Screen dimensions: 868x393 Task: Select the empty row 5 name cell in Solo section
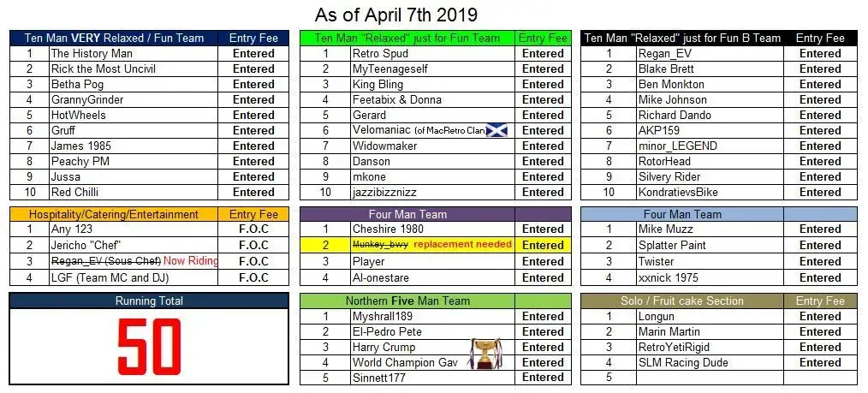point(710,378)
